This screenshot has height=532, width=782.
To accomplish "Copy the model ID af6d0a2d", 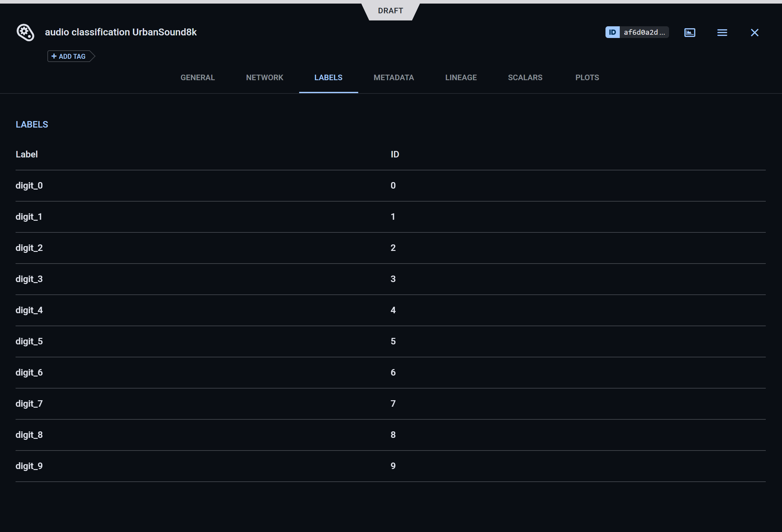I will pos(644,32).
